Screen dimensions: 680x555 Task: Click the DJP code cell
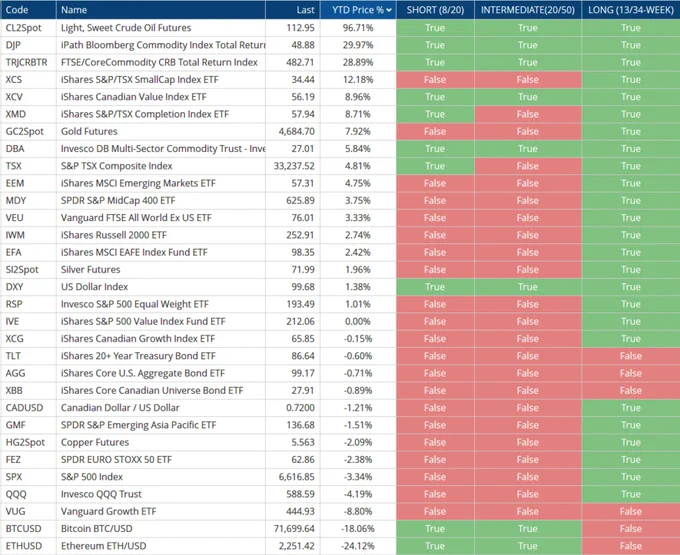[13, 45]
